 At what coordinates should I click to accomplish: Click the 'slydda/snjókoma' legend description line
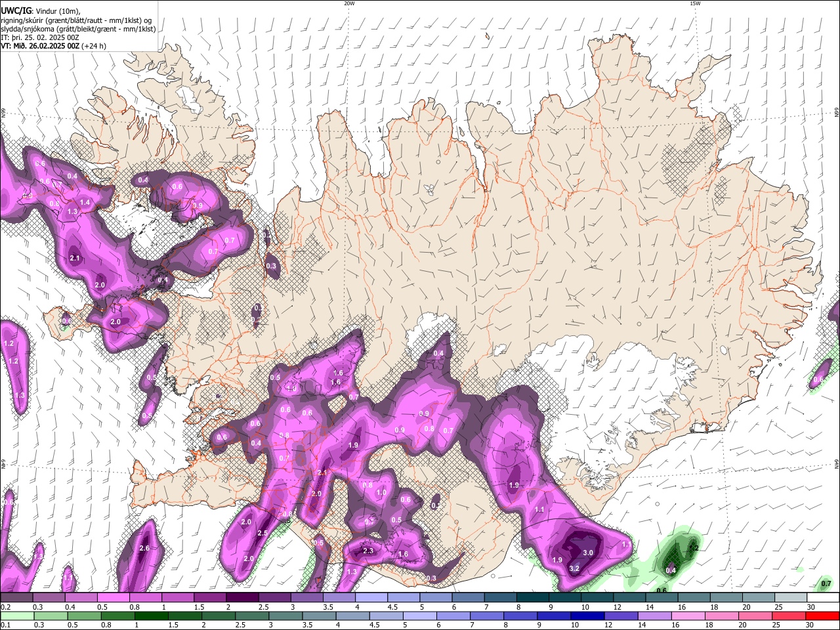[78, 29]
